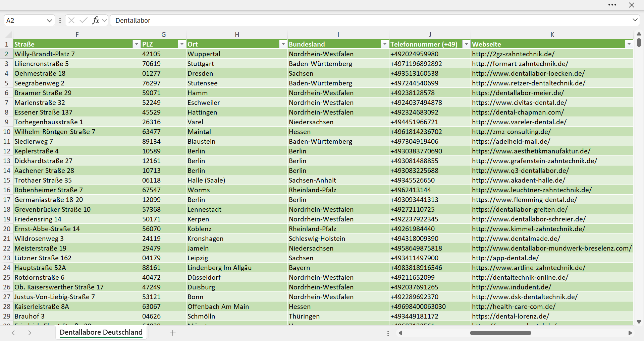Click the previous sheet navigation arrow
The height and width of the screenshot is (341, 644).
pos(13,333)
